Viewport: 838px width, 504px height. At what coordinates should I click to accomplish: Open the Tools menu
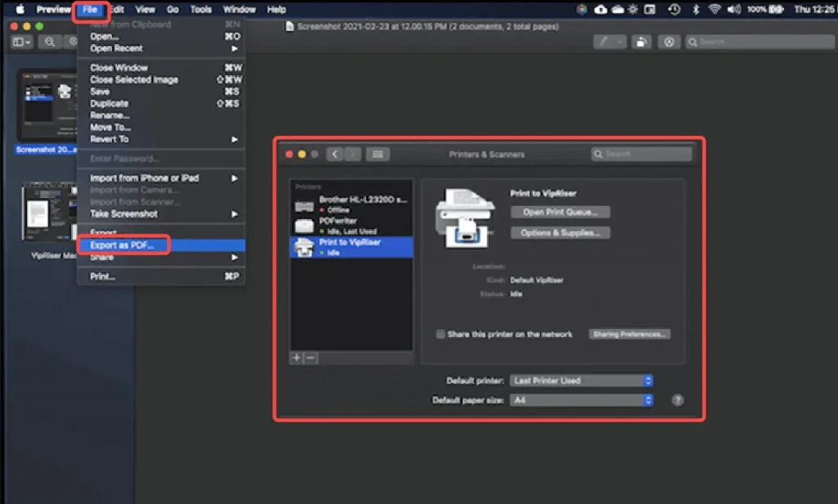[200, 10]
